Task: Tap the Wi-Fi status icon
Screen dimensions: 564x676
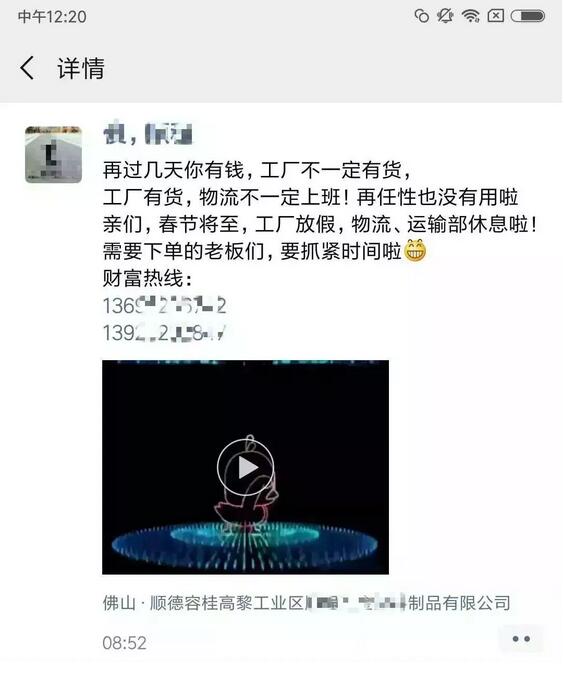Action: click(x=470, y=16)
